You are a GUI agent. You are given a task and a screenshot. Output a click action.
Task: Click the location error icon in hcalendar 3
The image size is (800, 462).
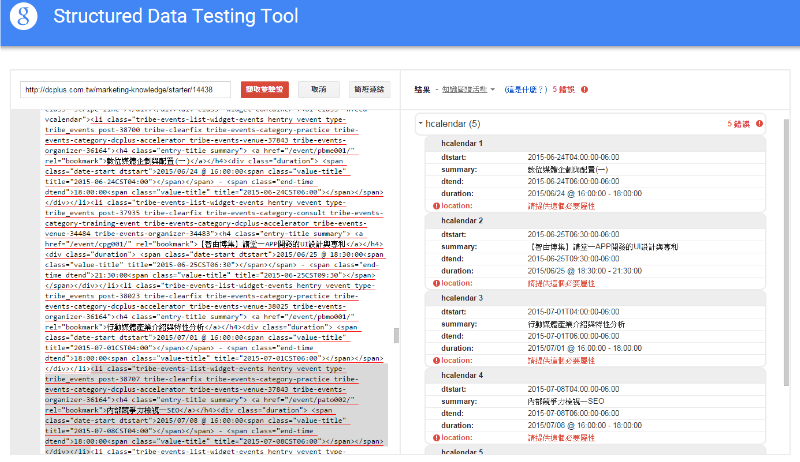(x=436, y=361)
